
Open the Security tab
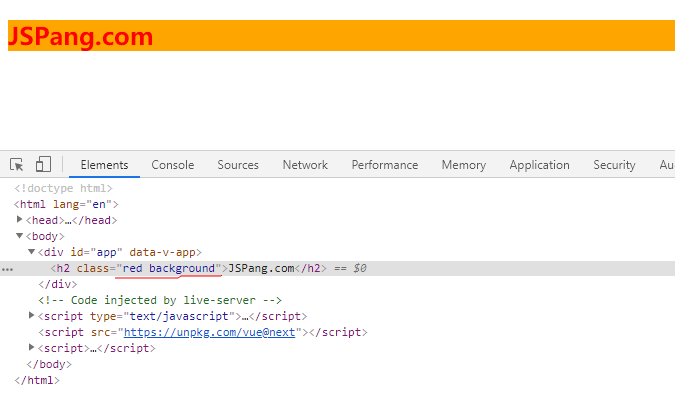click(614, 165)
